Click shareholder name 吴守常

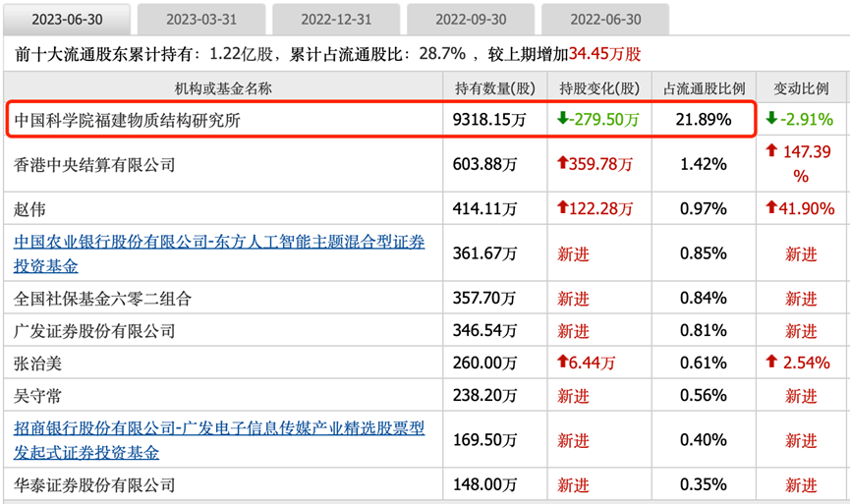click(x=38, y=396)
